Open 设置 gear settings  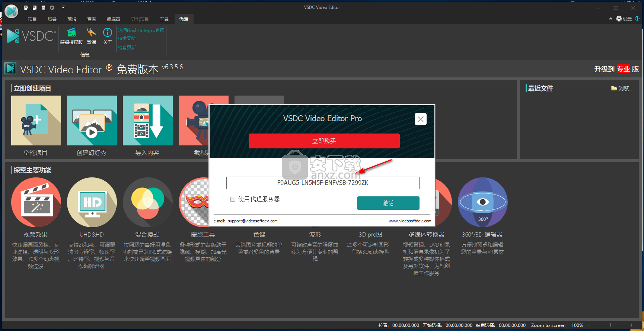pyautogui.click(x=624, y=19)
